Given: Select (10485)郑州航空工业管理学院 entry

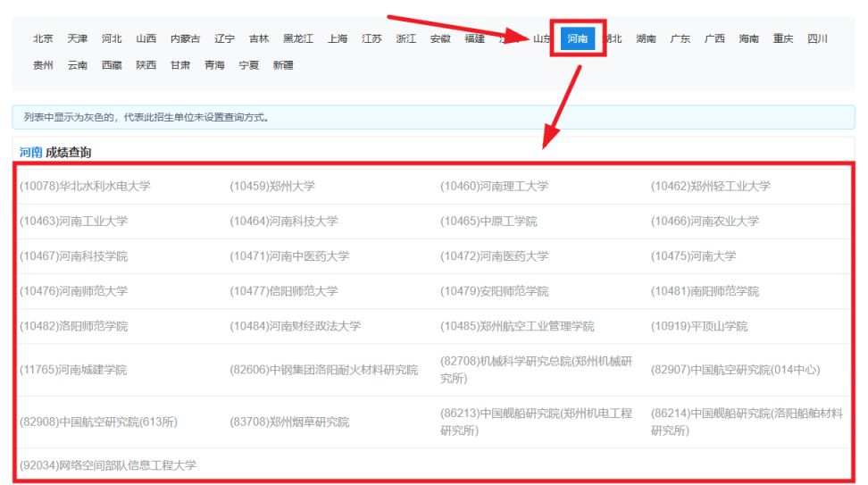Looking at the screenshot, I should pyautogui.click(x=518, y=325).
